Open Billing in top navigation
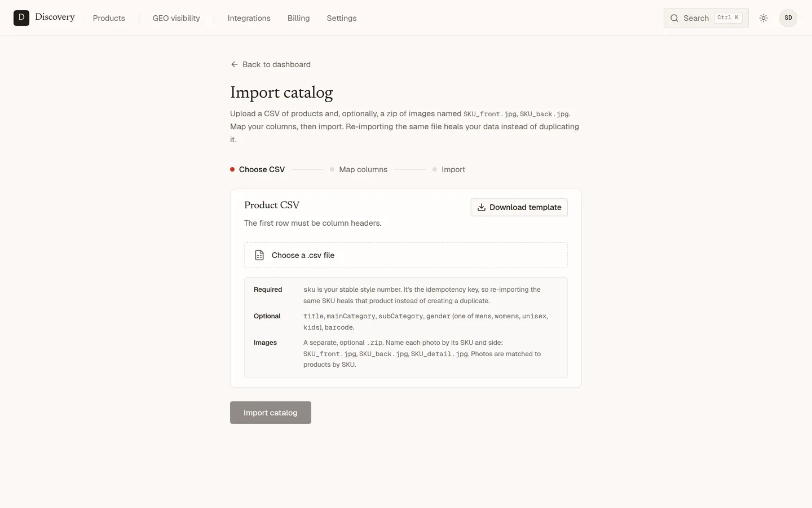812x508 pixels. [299, 18]
